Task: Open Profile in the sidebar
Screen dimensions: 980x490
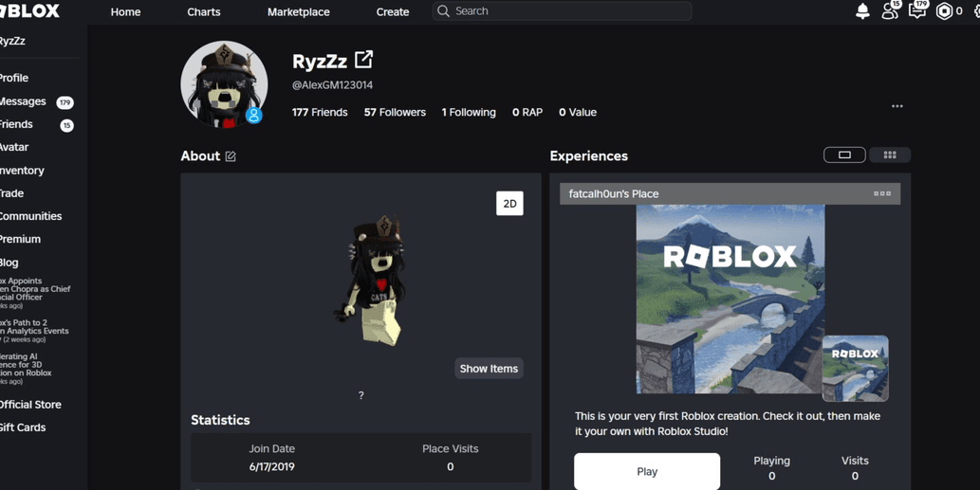Action: tap(13, 78)
